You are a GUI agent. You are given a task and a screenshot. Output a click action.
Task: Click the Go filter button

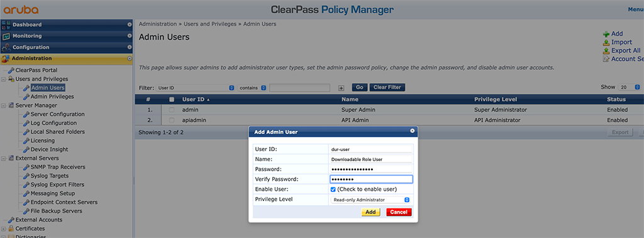click(359, 88)
